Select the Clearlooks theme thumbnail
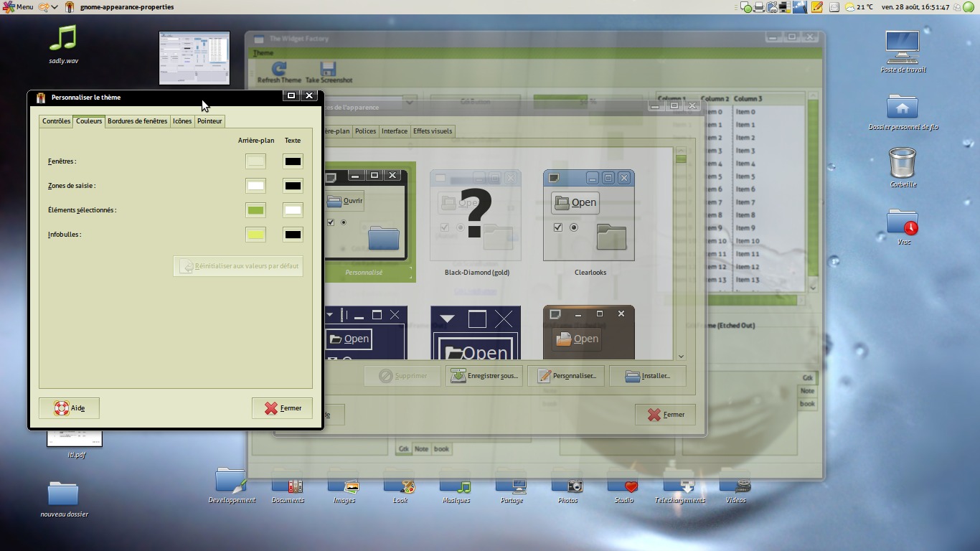 (x=590, y=222)
